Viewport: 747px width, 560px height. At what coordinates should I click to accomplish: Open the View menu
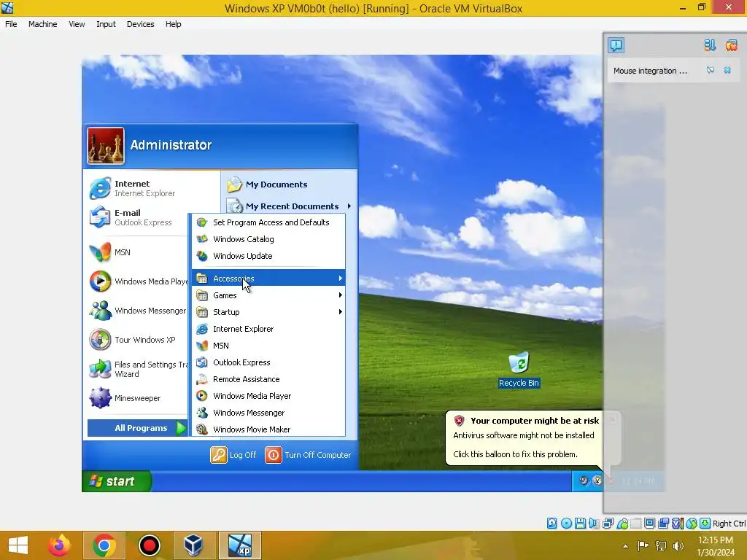coord(77,24)
